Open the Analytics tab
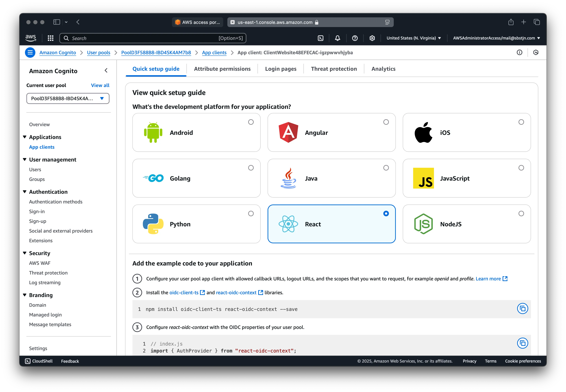 [383, 69]
